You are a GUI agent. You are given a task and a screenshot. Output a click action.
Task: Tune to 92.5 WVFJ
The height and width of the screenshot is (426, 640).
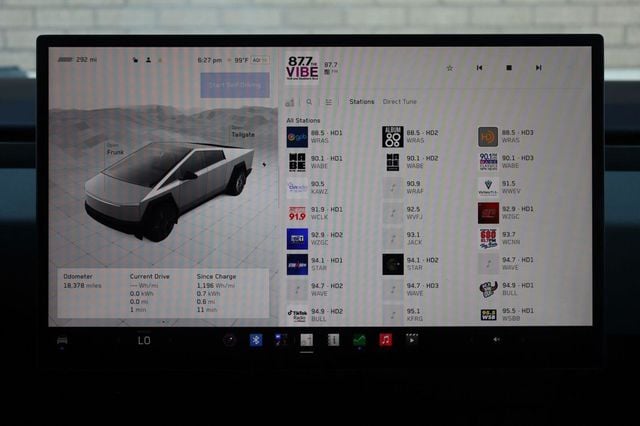tap(403, 213)
